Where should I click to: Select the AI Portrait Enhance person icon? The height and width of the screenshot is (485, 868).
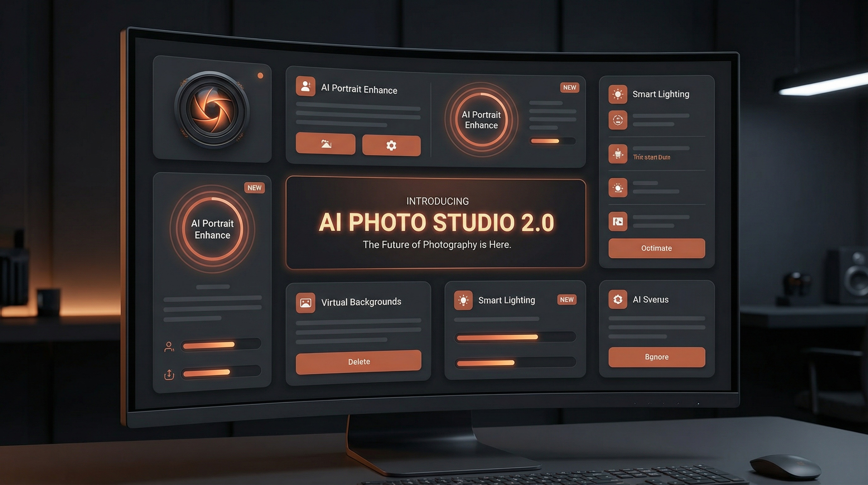tap(306, 87)
